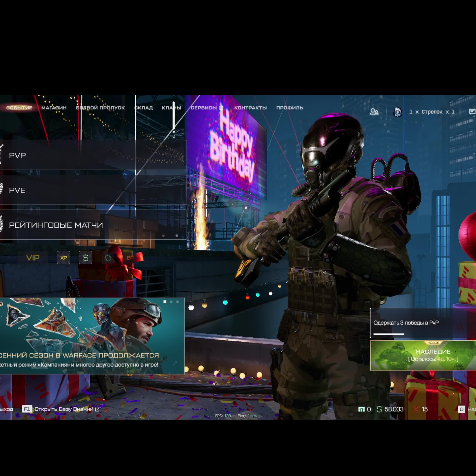Click the XP booster icon

point(63,258)
